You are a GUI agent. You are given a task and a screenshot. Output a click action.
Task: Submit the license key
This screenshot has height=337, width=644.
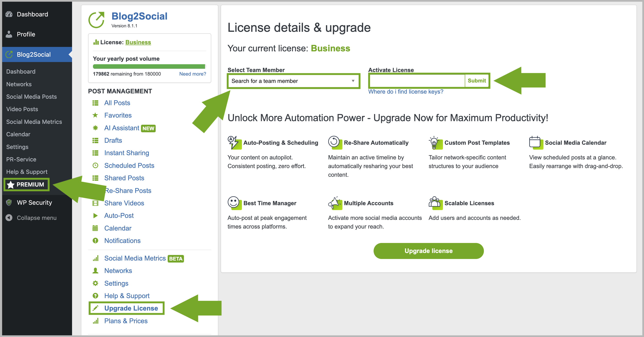[477, 81]
